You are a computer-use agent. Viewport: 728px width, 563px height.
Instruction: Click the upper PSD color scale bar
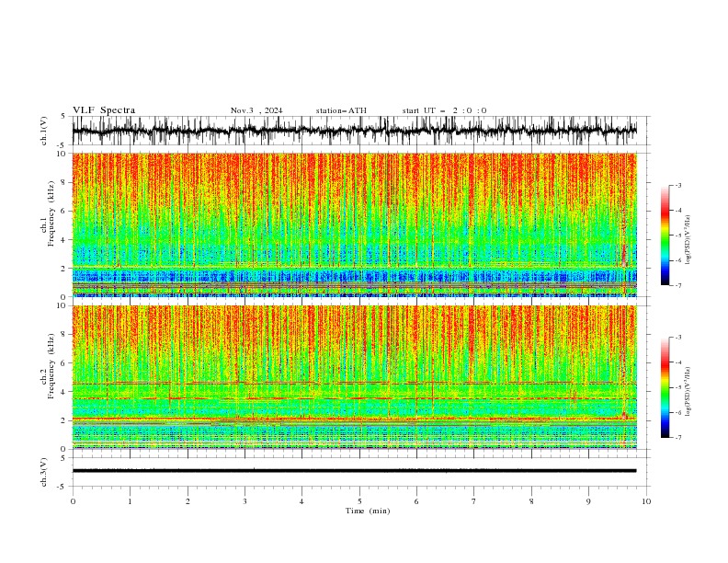pos(665,236)
